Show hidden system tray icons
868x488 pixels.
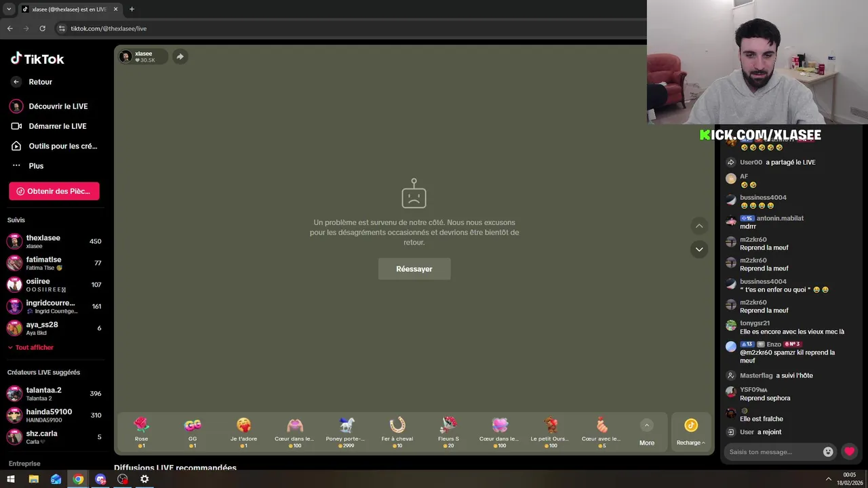(x=828, y=479)
